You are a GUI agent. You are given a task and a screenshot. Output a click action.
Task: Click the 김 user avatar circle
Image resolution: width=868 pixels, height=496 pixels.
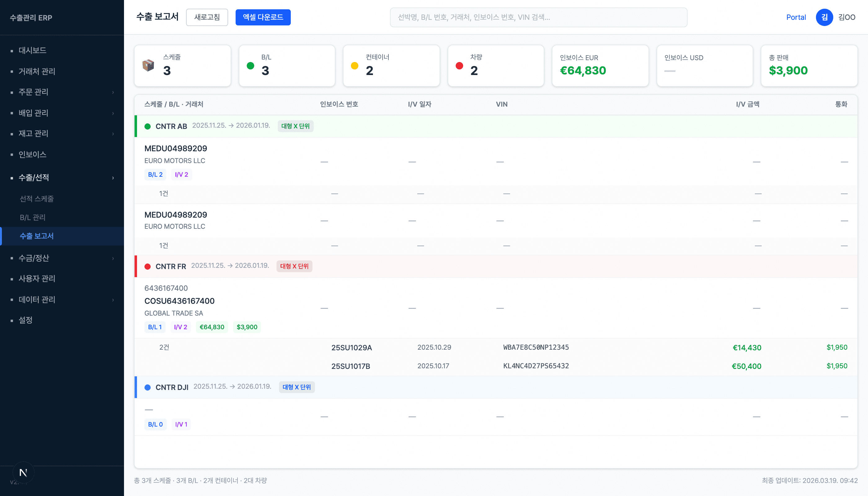[x=824, y=17]
